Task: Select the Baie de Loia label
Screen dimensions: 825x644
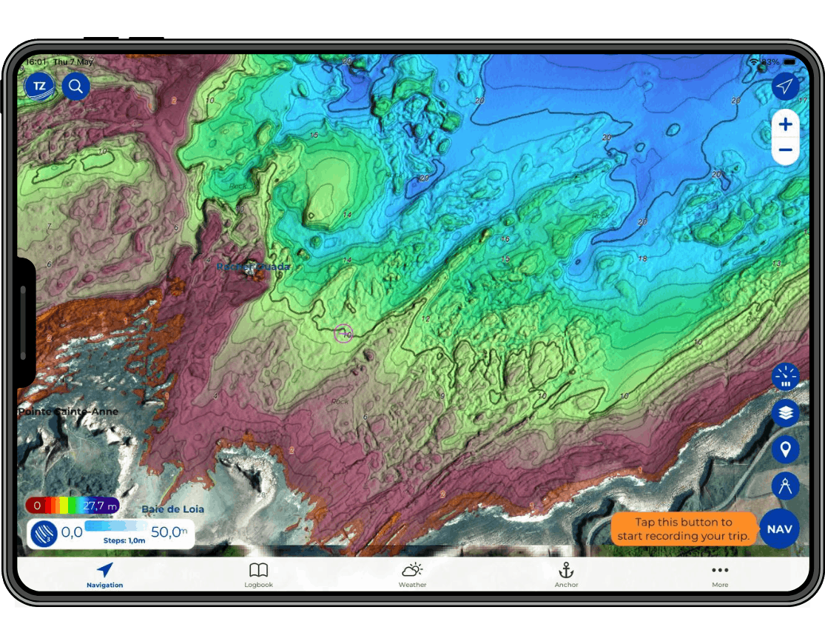Action: click(x=172, y=509)
